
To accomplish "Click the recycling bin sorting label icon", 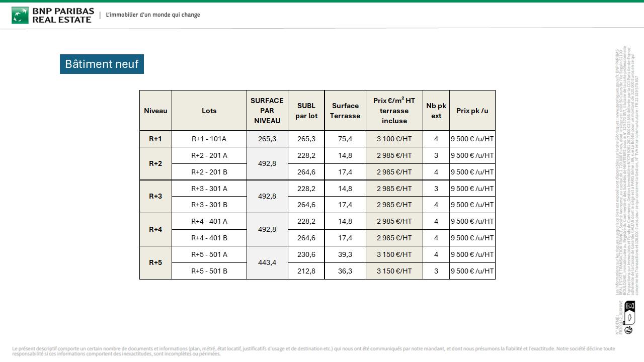I will (x=629, y=313).
